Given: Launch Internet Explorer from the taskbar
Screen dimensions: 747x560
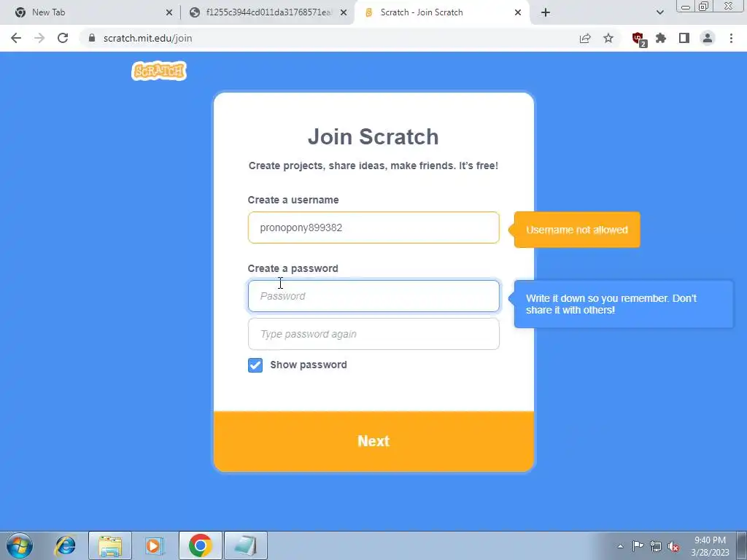Looking at the screenshot, I should coord(65,545).
